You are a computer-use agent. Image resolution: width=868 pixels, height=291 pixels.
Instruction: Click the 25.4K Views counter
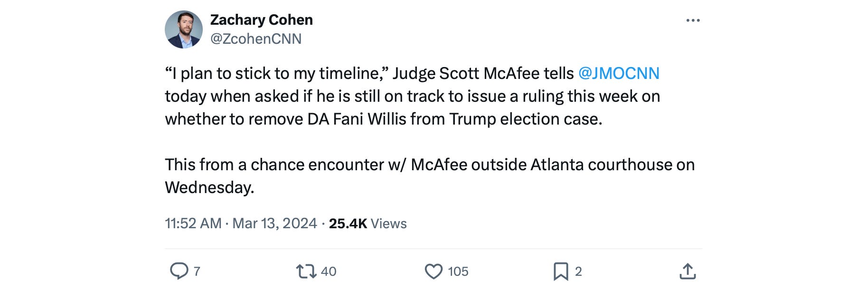point(368,223)
